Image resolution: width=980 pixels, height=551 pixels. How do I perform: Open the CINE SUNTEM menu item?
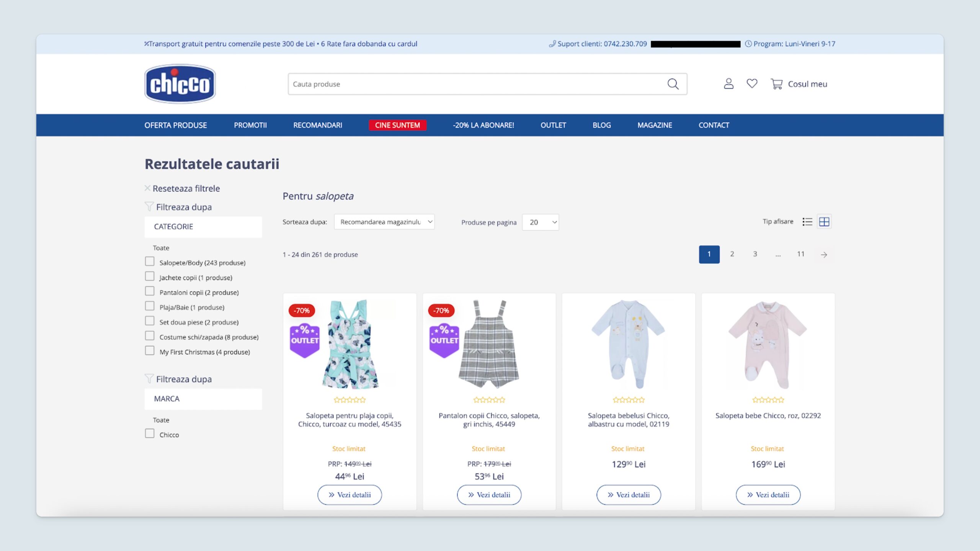coord(397,125)
